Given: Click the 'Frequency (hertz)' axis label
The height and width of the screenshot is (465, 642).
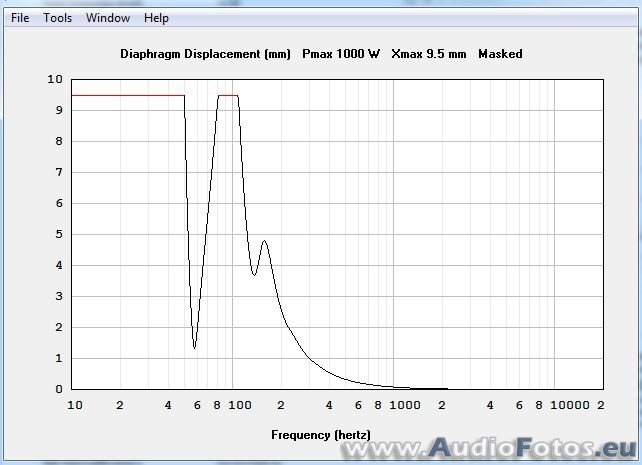Looking at the screenshot, I should 321,435.
